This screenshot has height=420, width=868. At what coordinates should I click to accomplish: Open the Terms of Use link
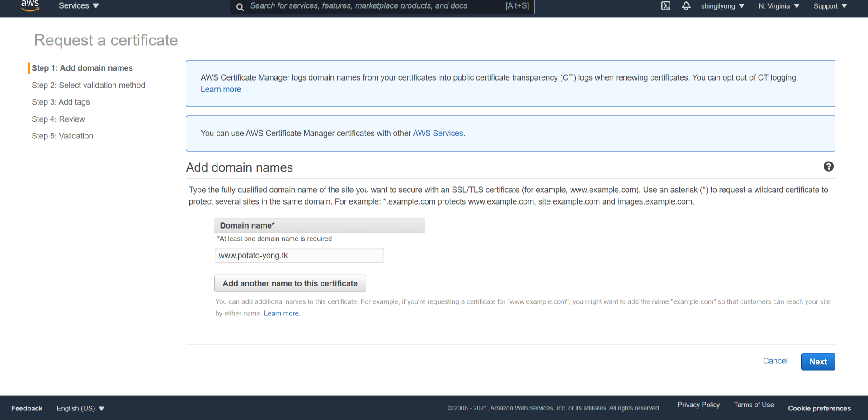(x=754, y=405)
